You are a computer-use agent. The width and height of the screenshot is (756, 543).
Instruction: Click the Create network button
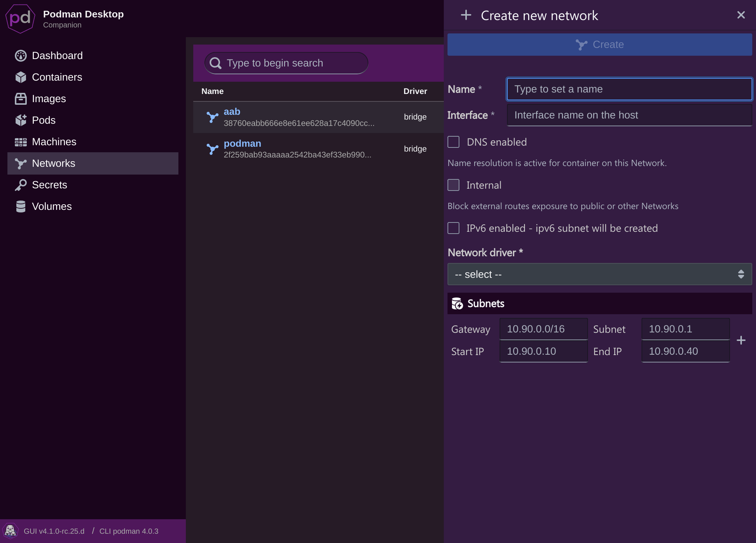click(599, 45)
